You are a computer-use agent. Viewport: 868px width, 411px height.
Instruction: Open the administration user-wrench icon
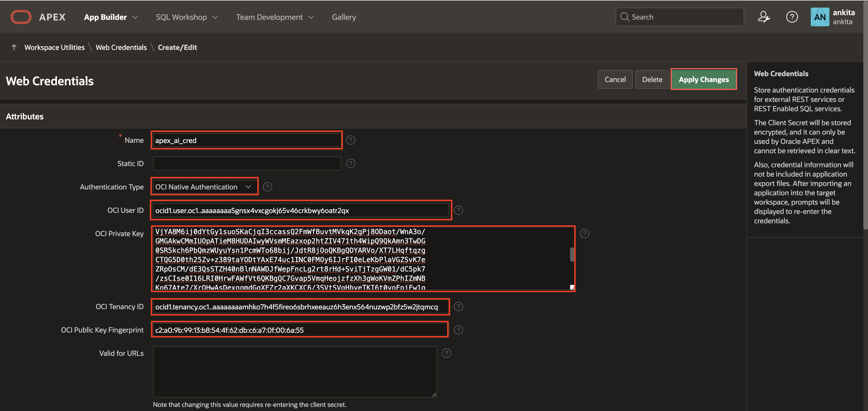click(763, 17)
